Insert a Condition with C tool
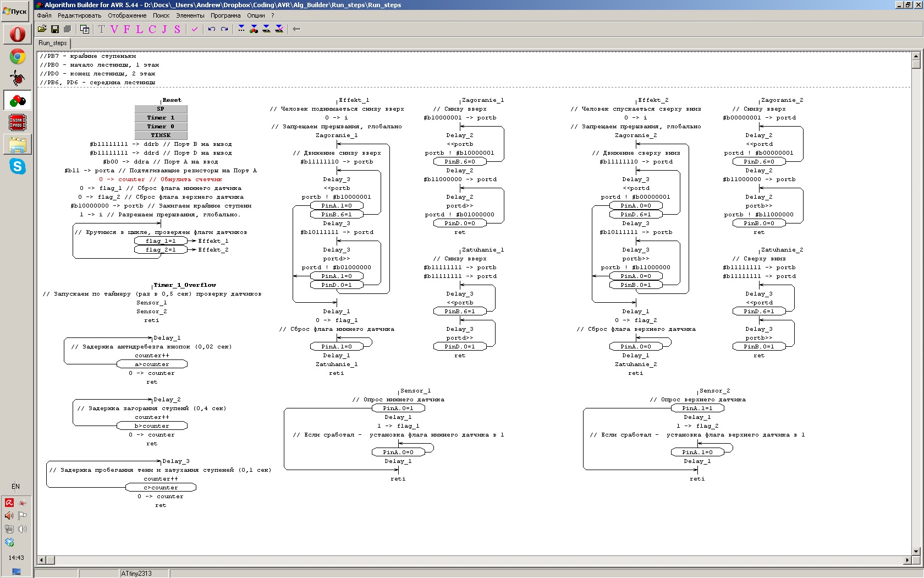 click(x=152, y=29)
